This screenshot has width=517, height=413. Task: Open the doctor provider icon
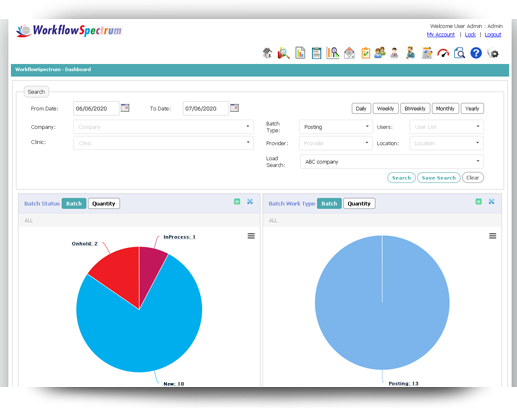(410, 53)
